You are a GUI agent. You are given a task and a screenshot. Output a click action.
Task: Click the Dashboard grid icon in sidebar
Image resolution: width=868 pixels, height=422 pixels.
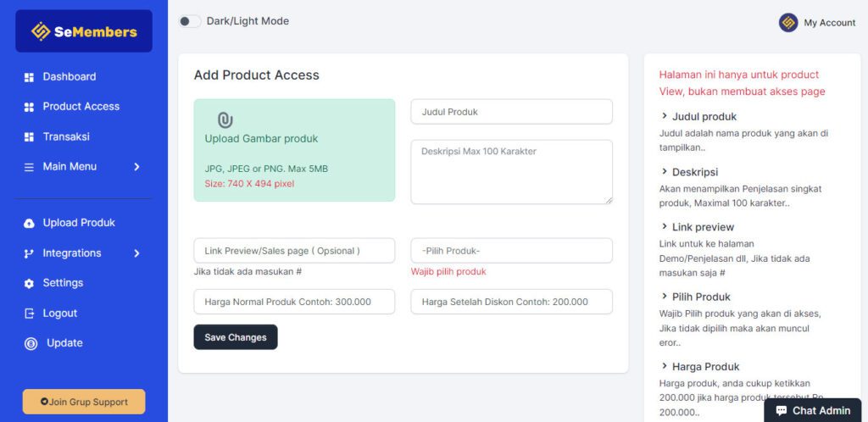[x=29, y=77]
